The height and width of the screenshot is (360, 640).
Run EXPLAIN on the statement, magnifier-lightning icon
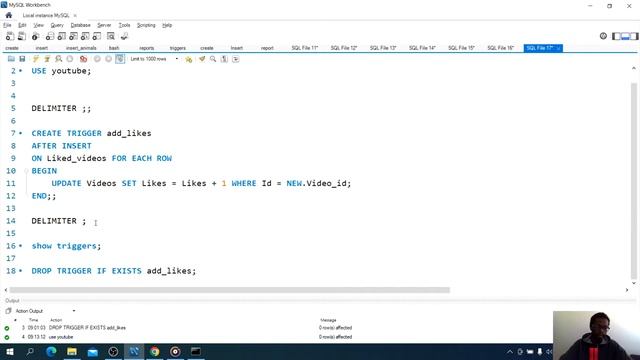[x=58, y=59]
